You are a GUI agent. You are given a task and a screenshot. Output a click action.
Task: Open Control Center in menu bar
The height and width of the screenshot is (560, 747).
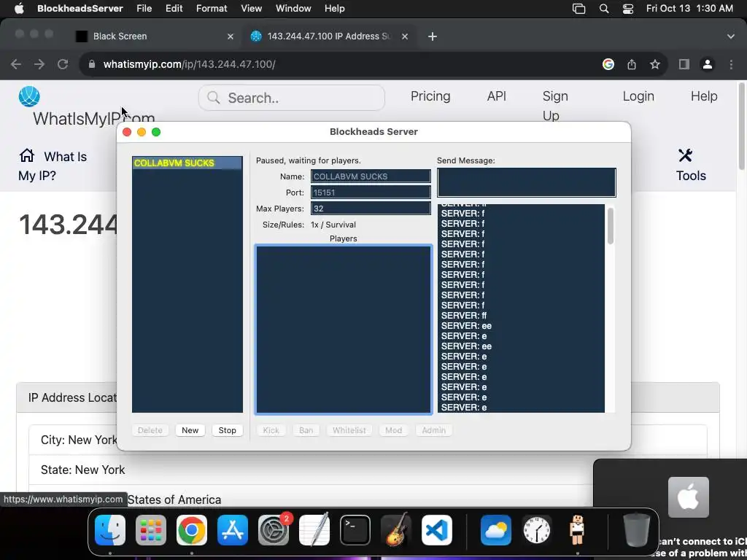pos(628,9)
